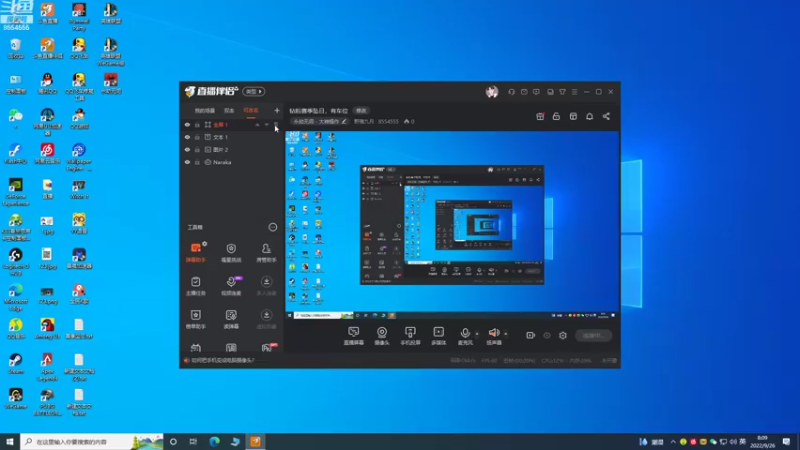Switch to the second scene tab
This screenshot has height=450, width=800.
tap(229, 111)
